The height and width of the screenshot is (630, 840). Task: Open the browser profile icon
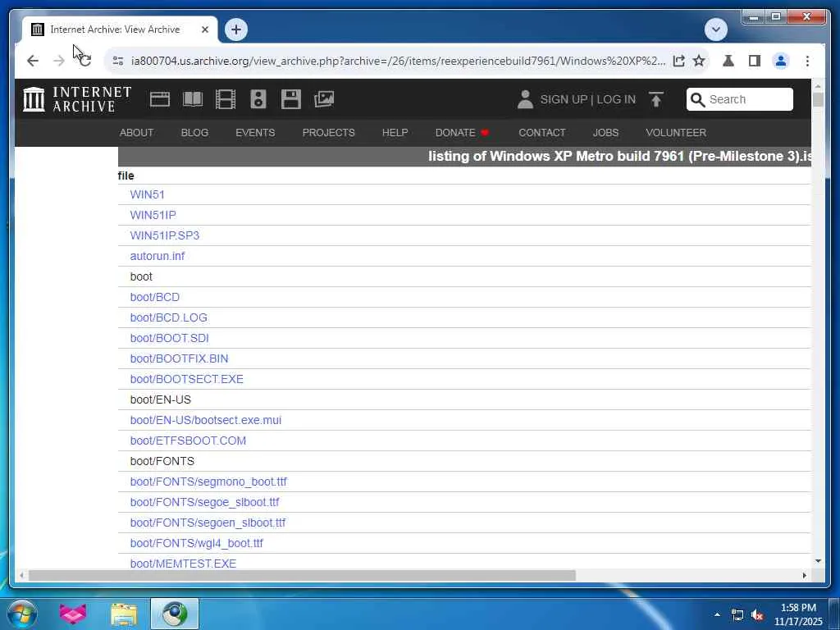pos(781,61)
